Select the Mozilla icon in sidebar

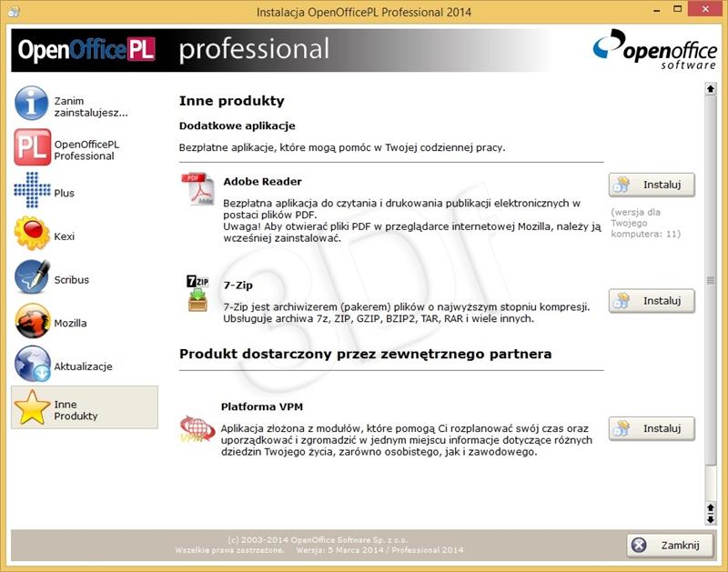click(x=32, y=321)
